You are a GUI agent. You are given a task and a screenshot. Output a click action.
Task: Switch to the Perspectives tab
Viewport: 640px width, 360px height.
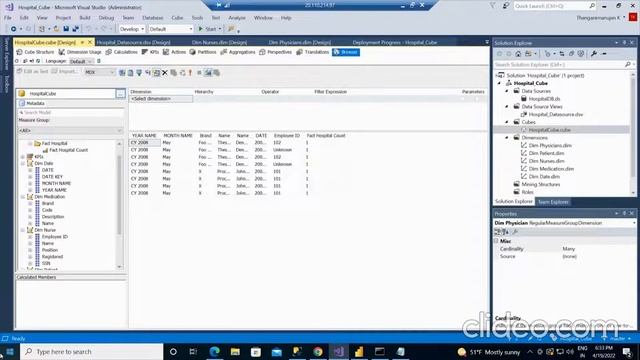[276, 52]
